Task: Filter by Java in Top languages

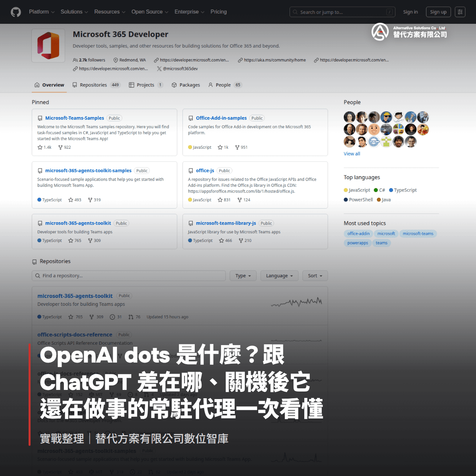Action: pyautogui.click(x=384, y=200)
